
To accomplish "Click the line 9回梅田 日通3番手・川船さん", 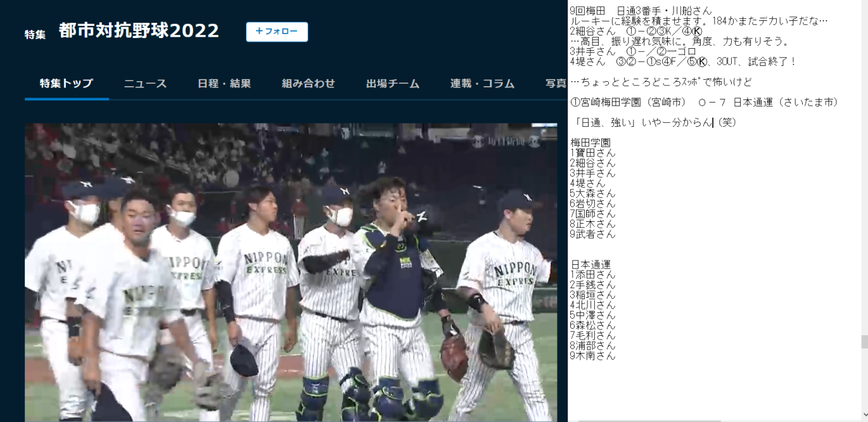I will coord(641,11).
